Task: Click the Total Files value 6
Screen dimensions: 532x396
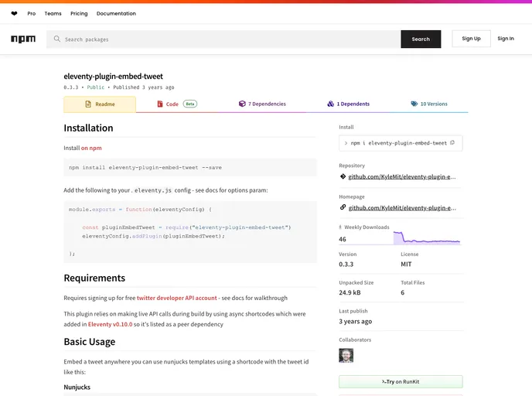Action: [403, 292]
